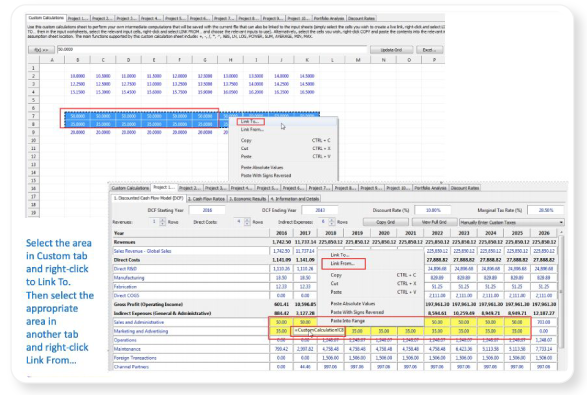Click the Operations row label
The height and width of the screenshot is (395, 587).
click(x=125, y=340)
